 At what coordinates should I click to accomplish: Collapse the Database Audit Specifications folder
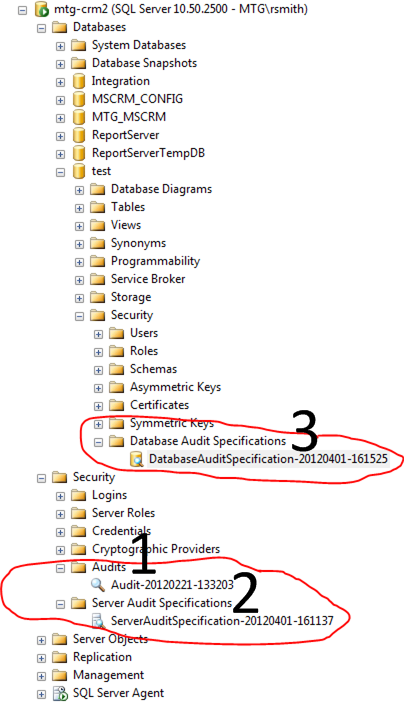tap(98, 441)
